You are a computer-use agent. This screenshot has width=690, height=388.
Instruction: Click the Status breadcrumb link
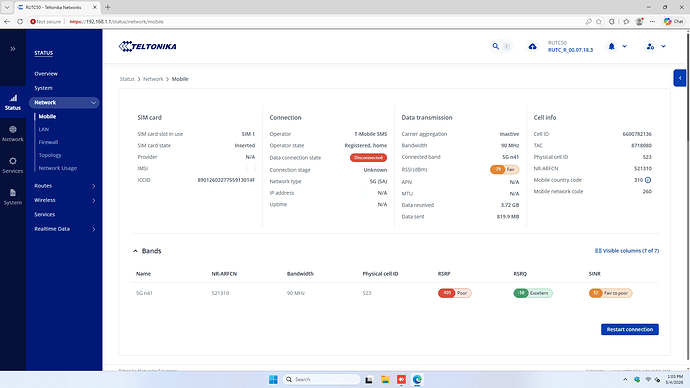pos(127,79)
